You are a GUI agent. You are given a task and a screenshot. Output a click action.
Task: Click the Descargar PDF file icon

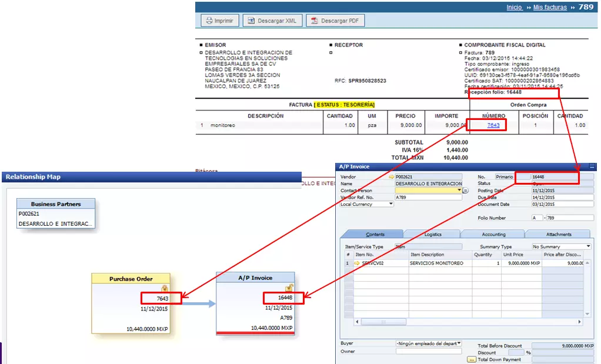[x=315, y=21]
